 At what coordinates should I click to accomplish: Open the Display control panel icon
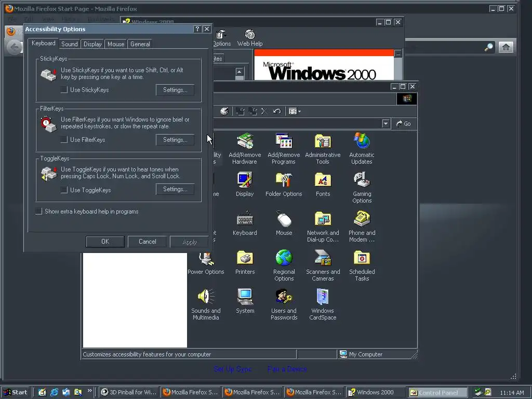[245, 184]
